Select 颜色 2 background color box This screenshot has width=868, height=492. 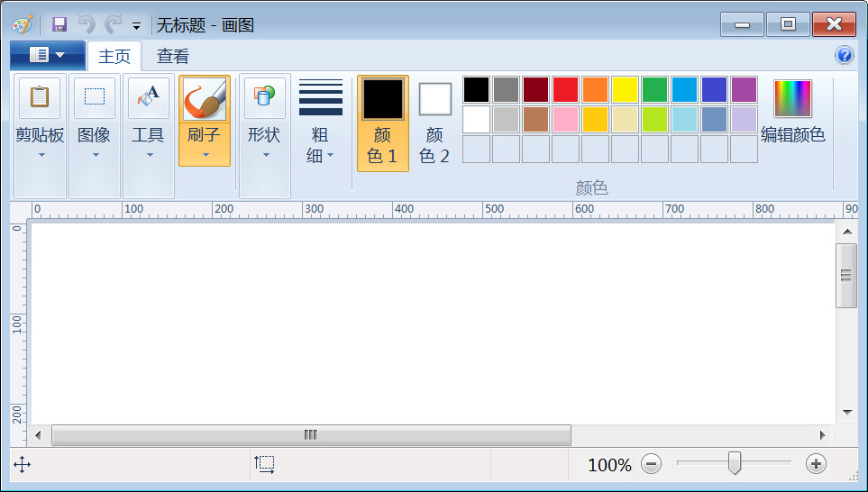(x=435, y=99)
